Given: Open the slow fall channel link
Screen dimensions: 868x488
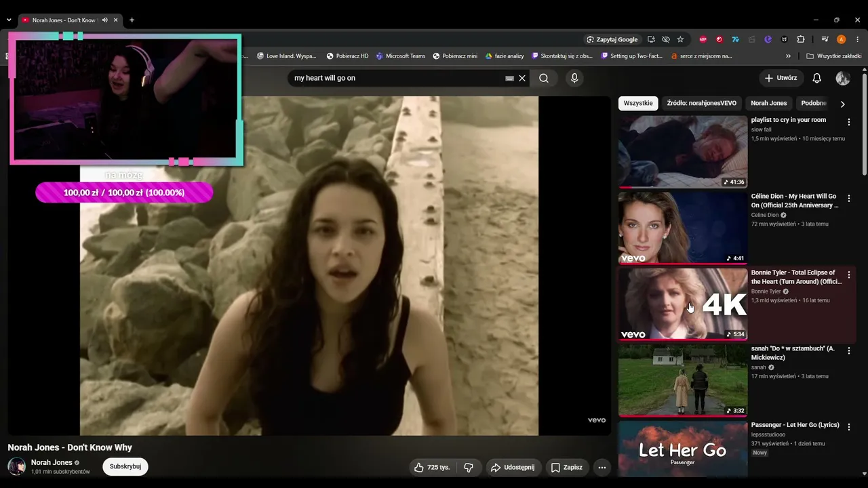Looking at the screenshot, I should [762, 129].
